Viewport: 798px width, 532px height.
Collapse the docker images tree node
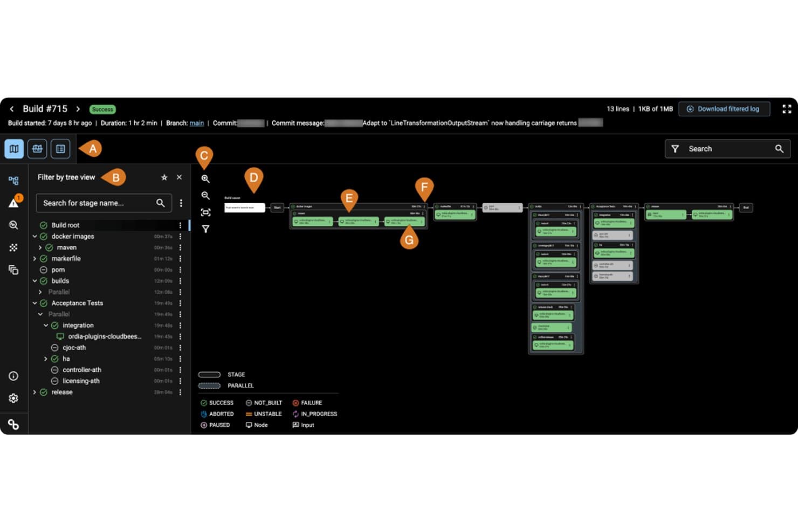35,237
